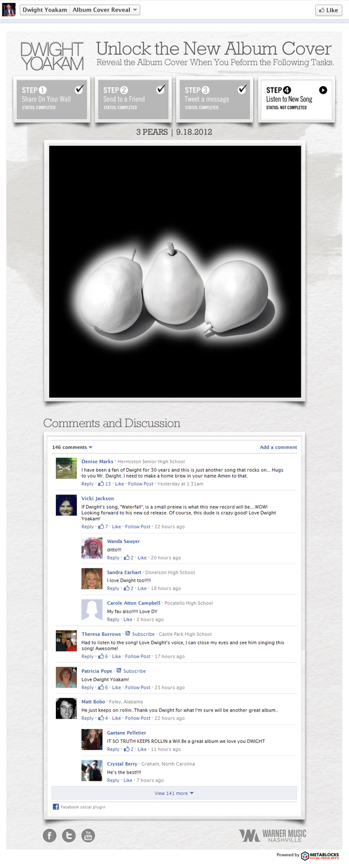Click the Like button at top right
The width and height of the screenshot is (349, 868).
tap(329, 10)
